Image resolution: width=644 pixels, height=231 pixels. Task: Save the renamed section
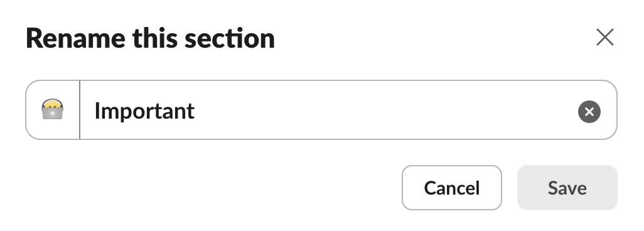tap(567, 188)
